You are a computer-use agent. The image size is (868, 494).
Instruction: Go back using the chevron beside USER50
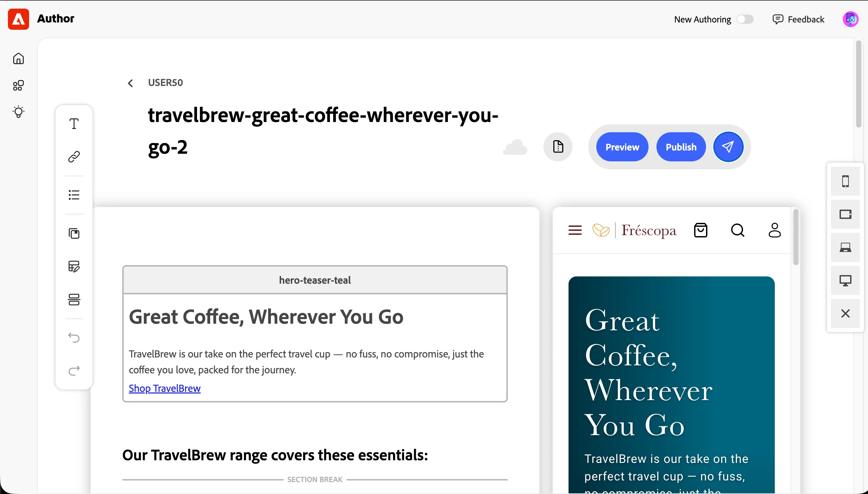tap(131, 83)
